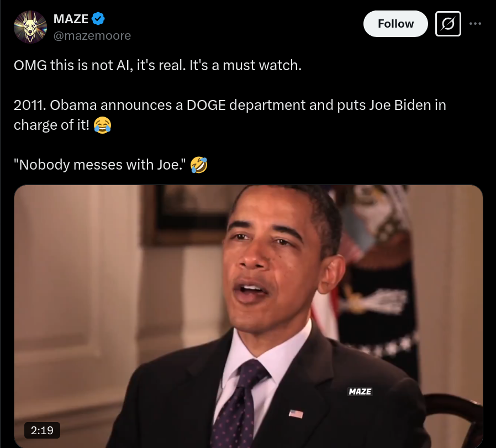
Task: Click the quote 'Nobody messes with Joe.'
Action: [x=99, y=165]
